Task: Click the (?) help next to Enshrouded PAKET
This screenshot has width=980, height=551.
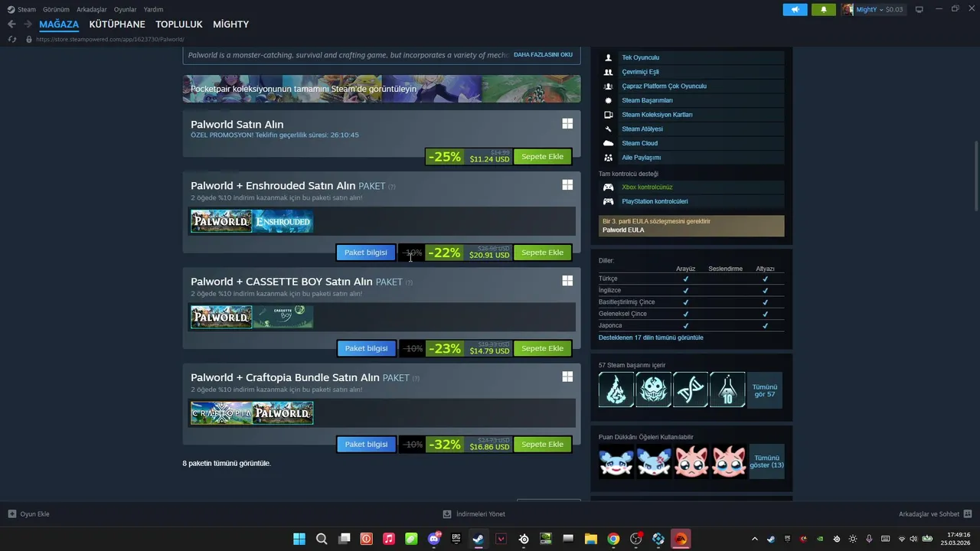Action: (x=392, y=187)
